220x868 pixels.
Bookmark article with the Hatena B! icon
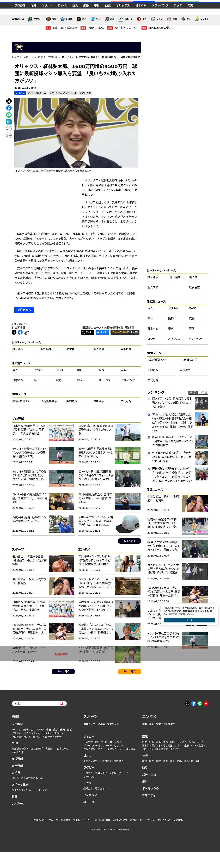(x=9, y=122)
